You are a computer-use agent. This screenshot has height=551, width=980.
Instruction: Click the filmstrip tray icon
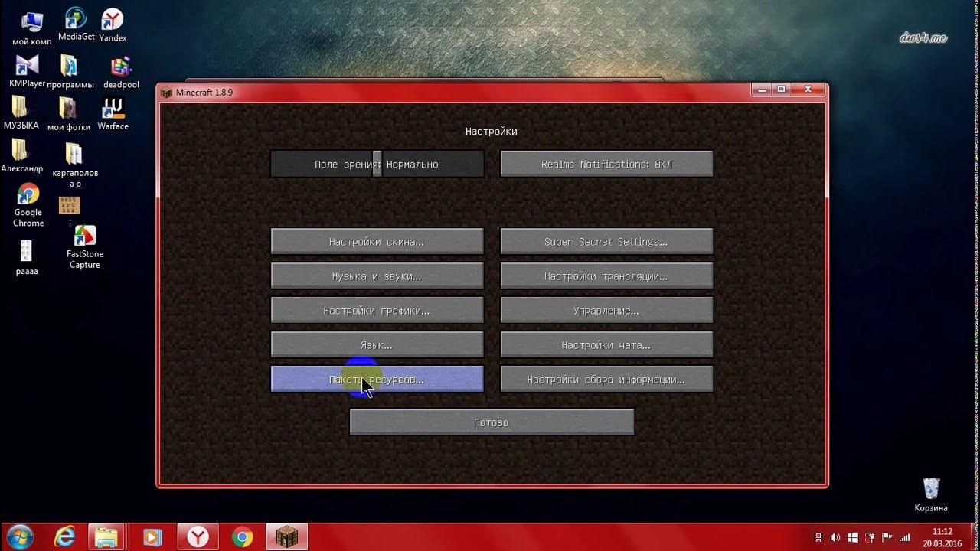pos(818,538)
